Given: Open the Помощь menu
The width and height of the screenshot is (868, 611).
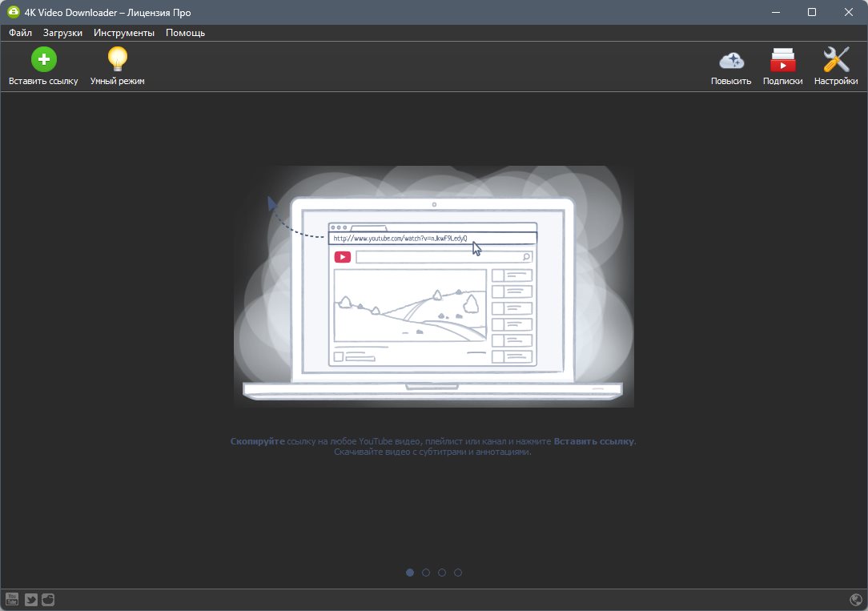Looking at the screenshot, I should [x=186, y=33].
